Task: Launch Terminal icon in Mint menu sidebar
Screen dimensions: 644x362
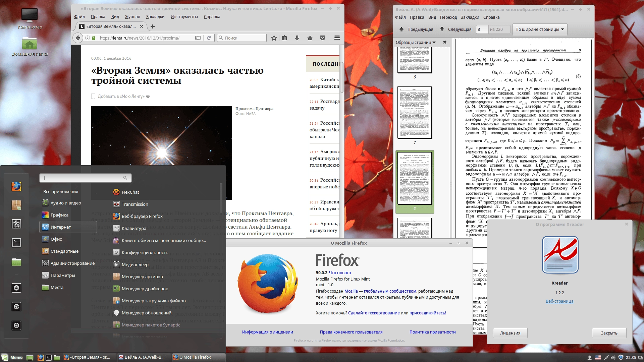Action: (x=16, y=242)
